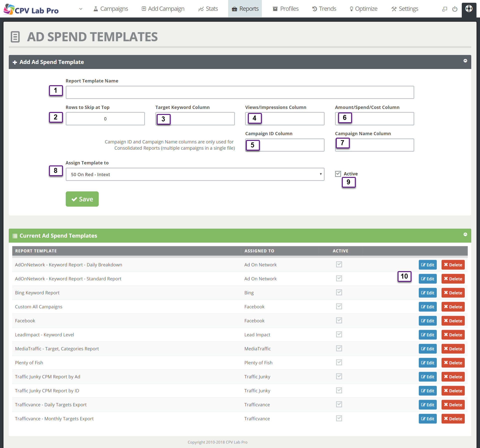Image resolution: width=480 pixels, height=448 pixels.
Task: Click the Campaign ID Column field
Action: pyautogui.click(x=285, y=145)
